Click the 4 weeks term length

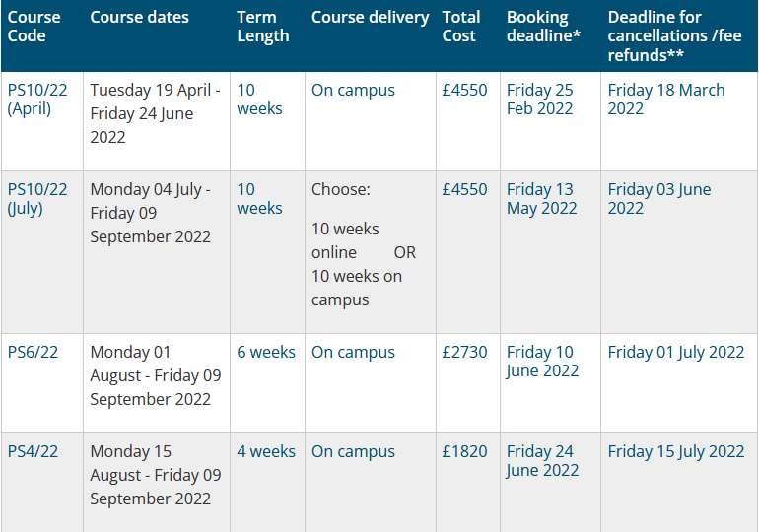[x=266, y=452]
